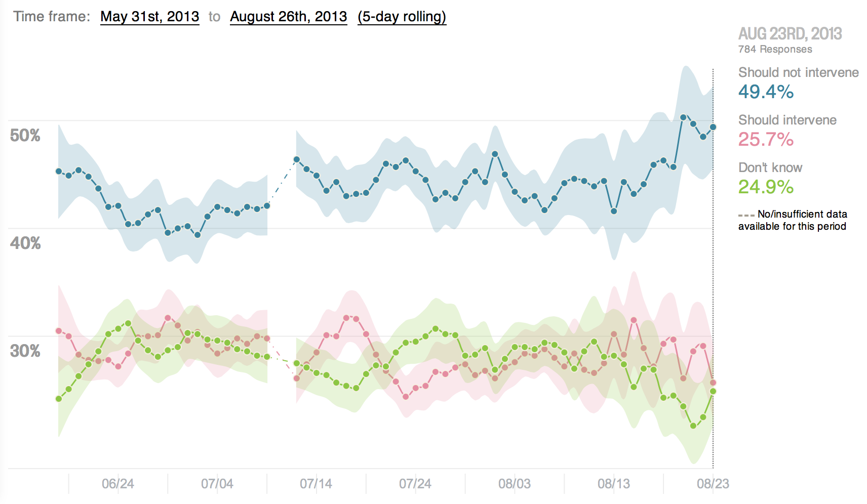Image resolution: width=867 pixels, height=504 pixels.
Task: Select the 08/23 date on the axis
Action: pyautogui.click(x=713, y=484)
